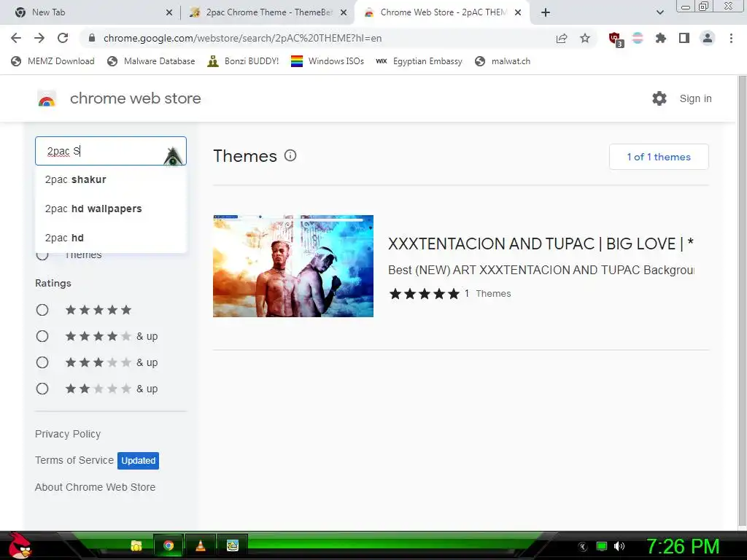Open Egyptian Embassy bookmark

[419, 61]
